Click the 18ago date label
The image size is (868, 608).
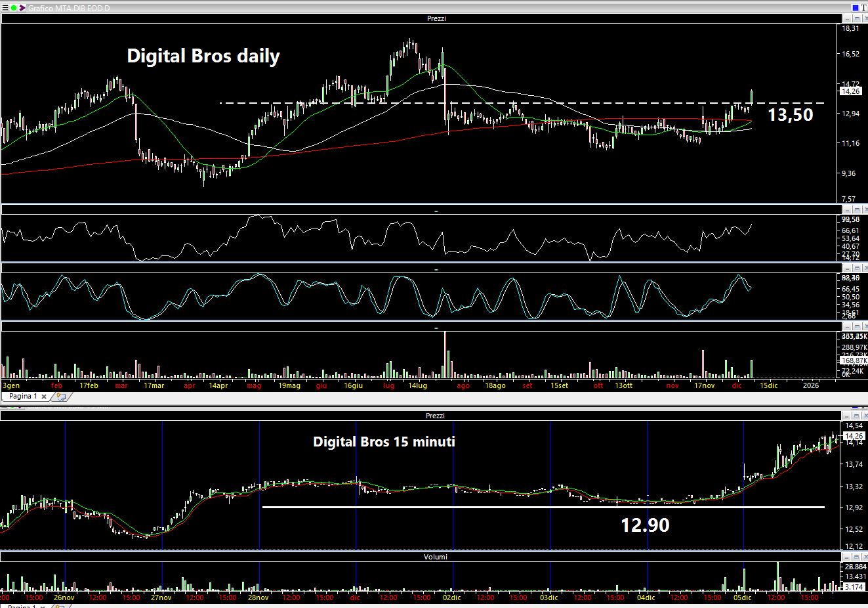click(x=495, y=385)
